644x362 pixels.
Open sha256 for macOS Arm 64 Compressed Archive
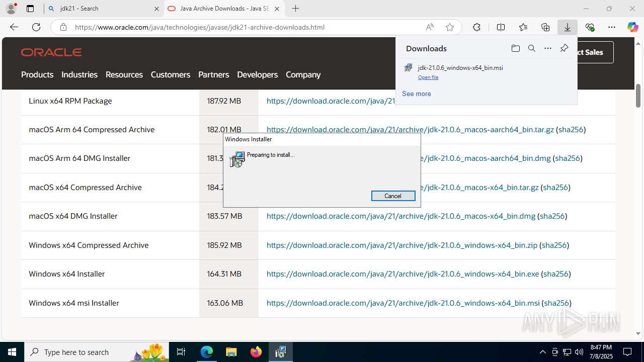pyautogui.click(x=571, y=130)
